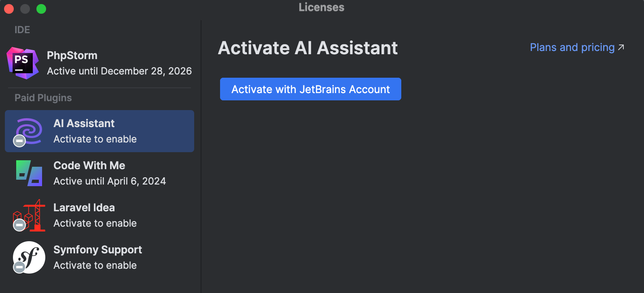The height and width of the screenshot is (293, 644).
Task: Choose the Symfony Support plugin name
Action: click(97, 250)
